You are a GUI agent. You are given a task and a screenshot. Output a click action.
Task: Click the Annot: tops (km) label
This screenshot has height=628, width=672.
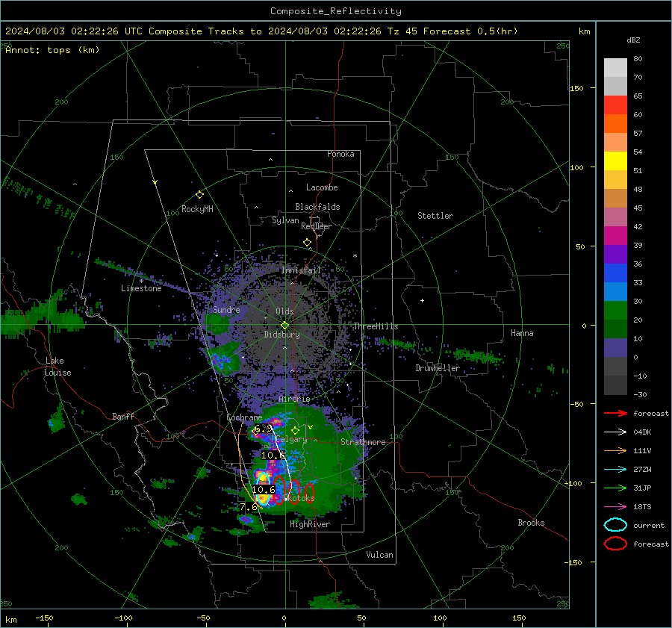[52, 50]
